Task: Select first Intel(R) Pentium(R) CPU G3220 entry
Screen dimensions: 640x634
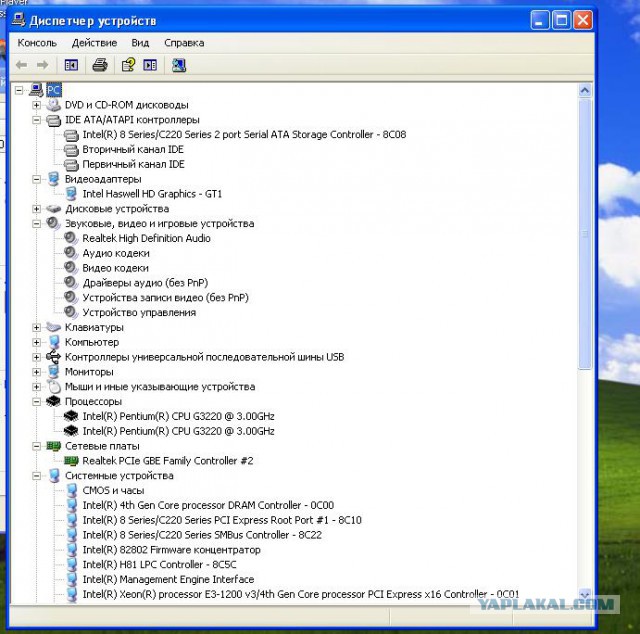Action: tap(178, 416)
